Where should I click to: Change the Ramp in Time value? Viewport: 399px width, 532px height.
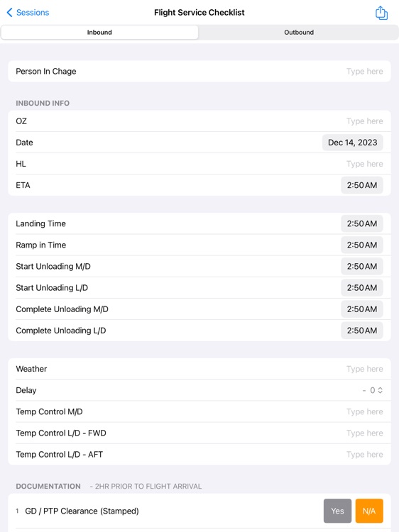coord(361,245)
